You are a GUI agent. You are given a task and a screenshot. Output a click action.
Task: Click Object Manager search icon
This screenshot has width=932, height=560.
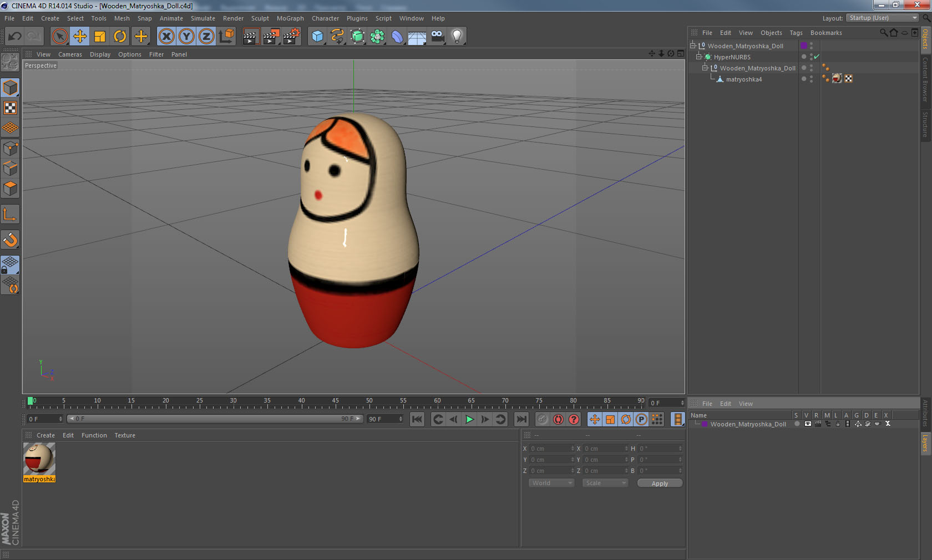coord(883,33)
